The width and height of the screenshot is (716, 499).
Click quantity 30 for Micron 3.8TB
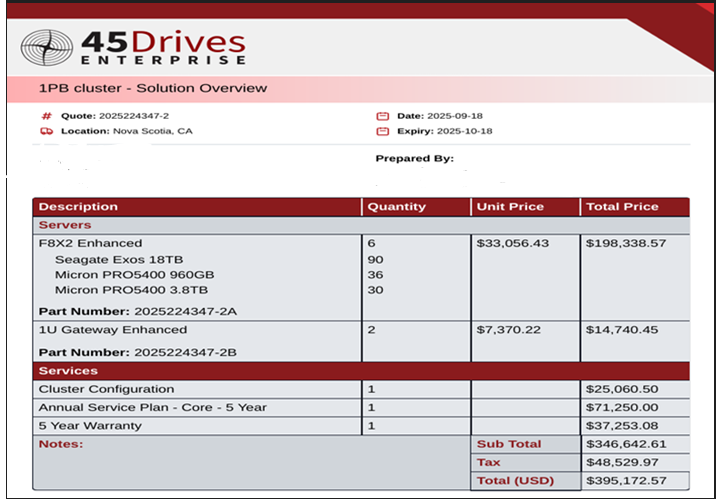pos(375,290)
